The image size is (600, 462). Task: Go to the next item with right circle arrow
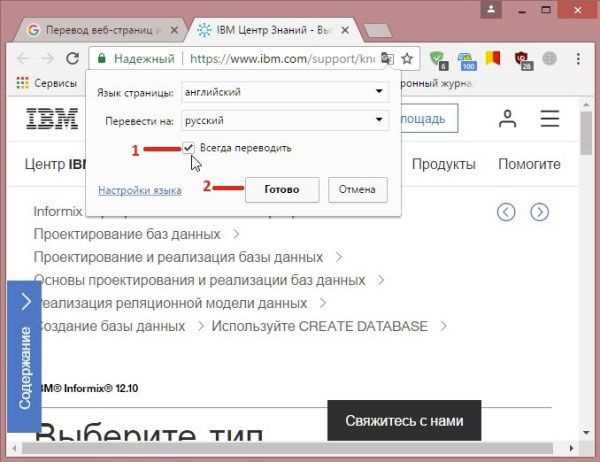point(539,212)
